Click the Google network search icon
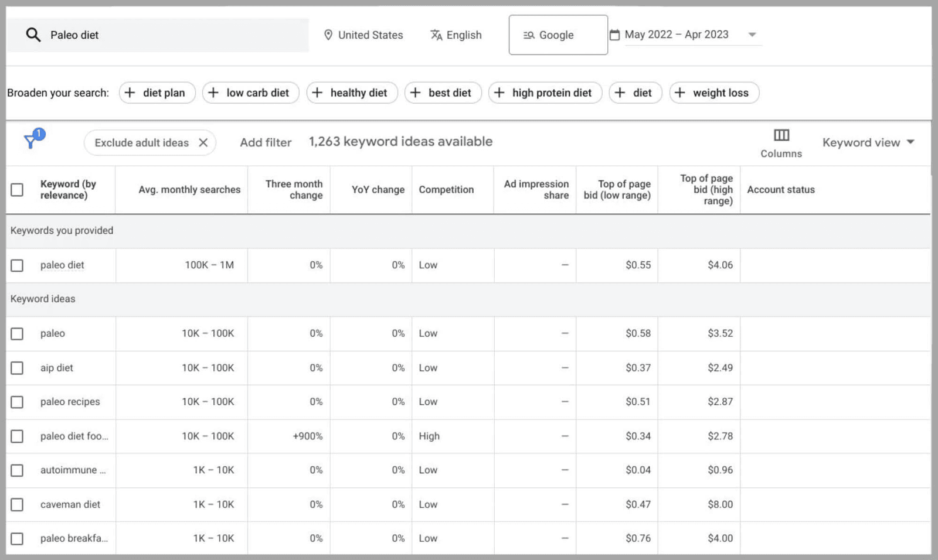Viewport: 938px width, 560px height. point(529,35)
